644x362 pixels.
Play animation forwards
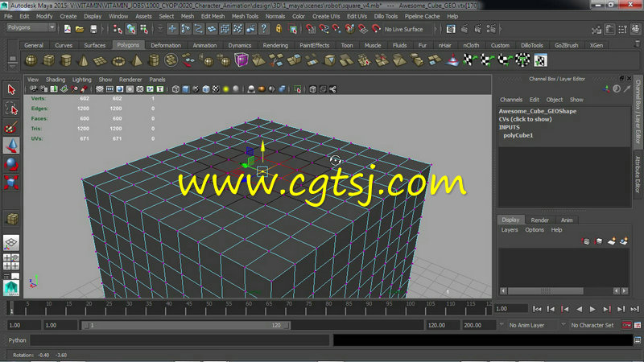click(x=592, y=309)
